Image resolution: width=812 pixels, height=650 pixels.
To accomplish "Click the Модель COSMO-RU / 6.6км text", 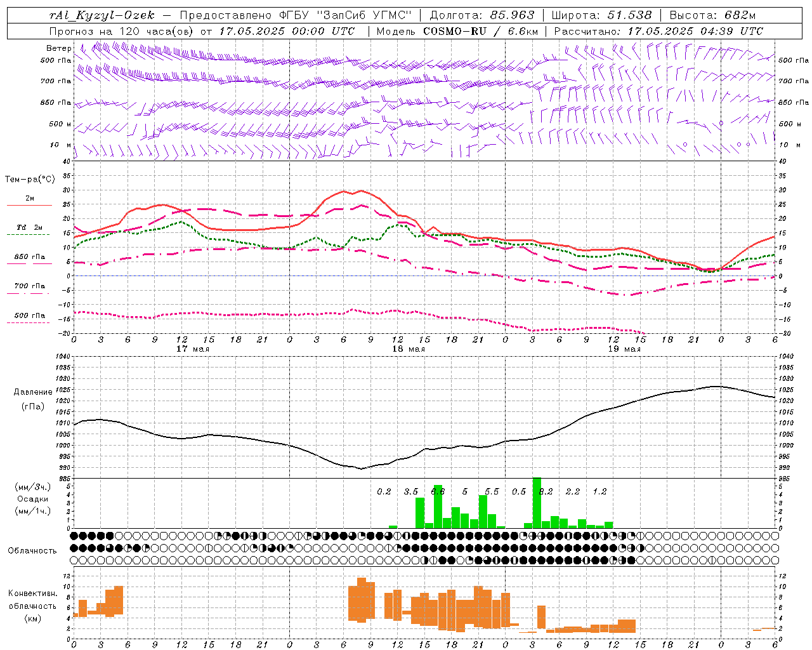I will [457, 31].
